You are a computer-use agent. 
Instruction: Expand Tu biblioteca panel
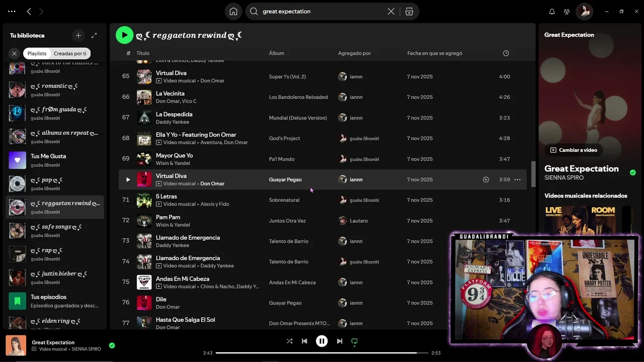(94, 35)
